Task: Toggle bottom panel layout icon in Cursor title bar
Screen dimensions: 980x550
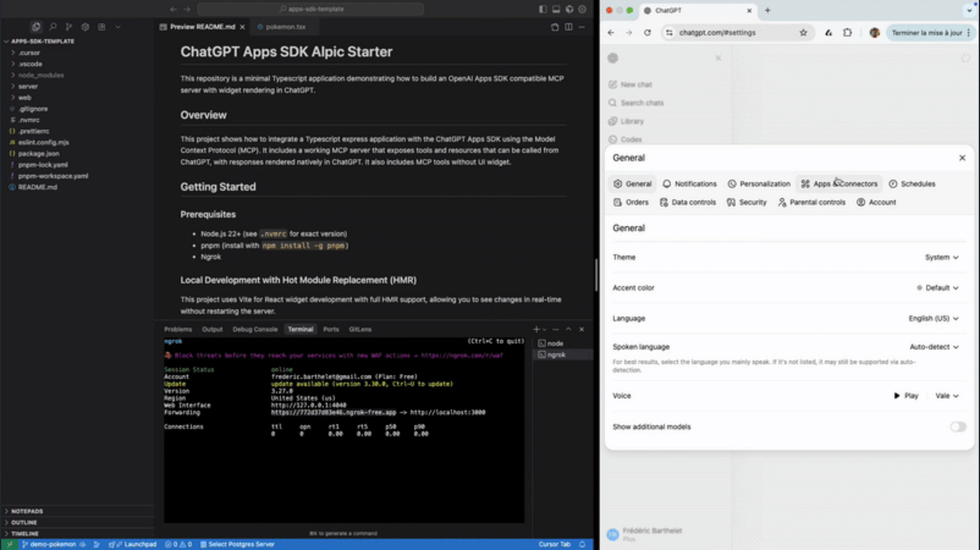Action: click(556, 9)
